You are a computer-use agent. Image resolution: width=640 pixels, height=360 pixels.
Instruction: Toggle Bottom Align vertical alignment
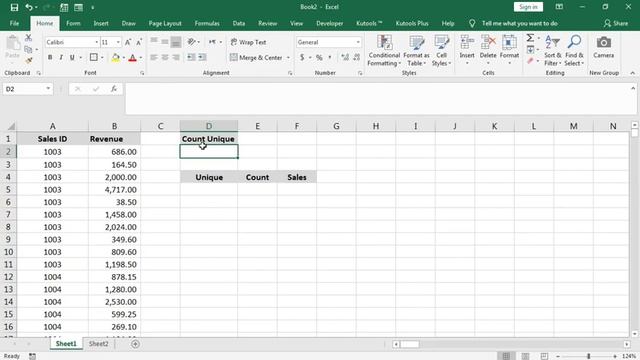point(176,42)
